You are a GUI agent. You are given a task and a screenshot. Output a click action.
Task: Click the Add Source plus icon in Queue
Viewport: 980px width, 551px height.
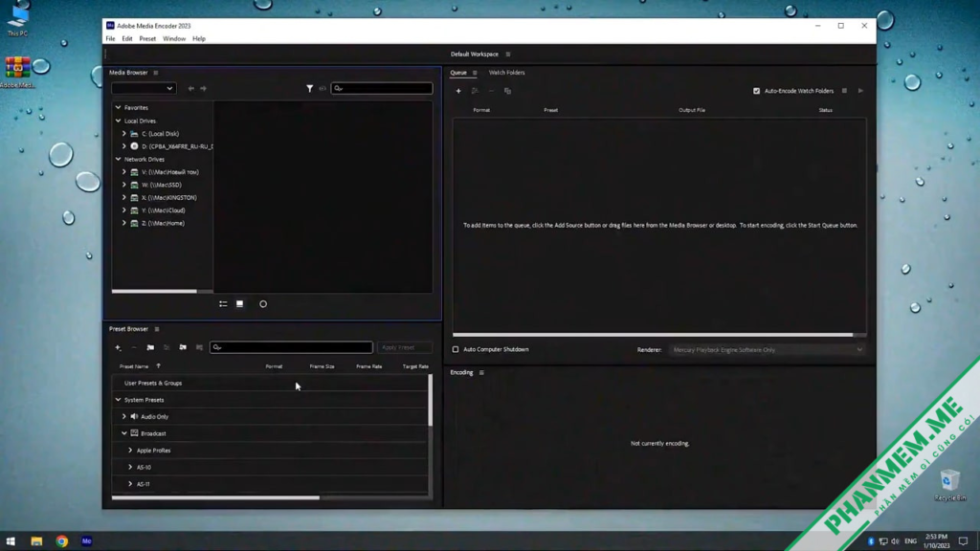[x=458, y=91]
